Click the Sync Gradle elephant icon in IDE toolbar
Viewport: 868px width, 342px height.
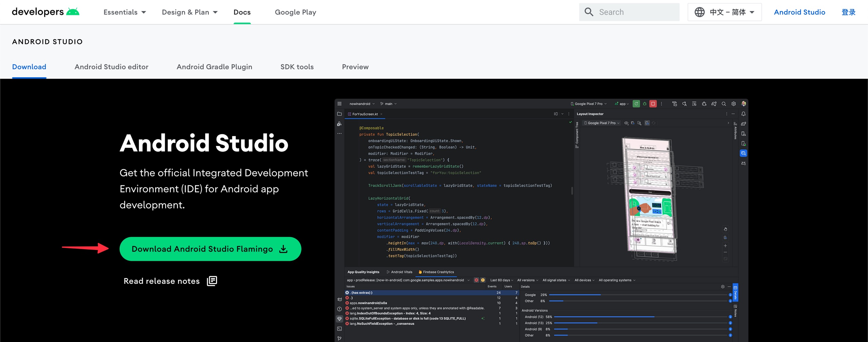click(x=714, y=104)
